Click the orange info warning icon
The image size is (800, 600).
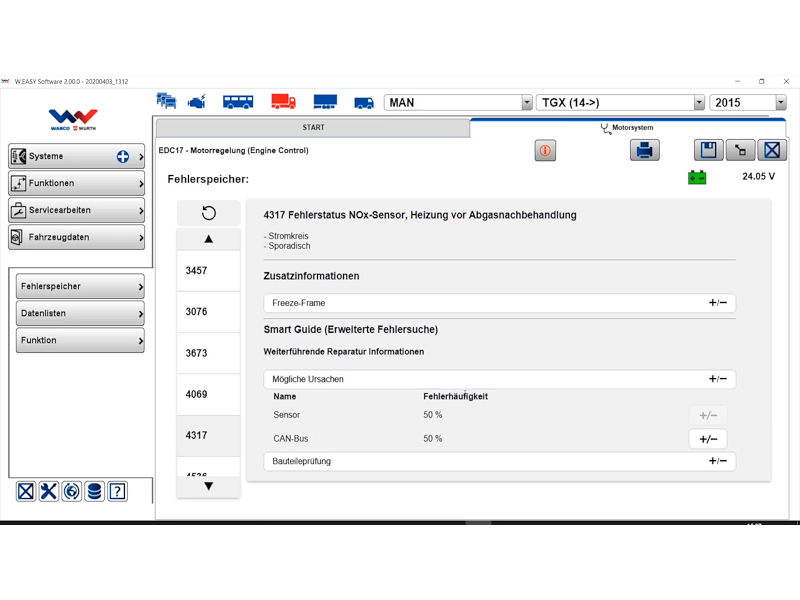point(545,151)
